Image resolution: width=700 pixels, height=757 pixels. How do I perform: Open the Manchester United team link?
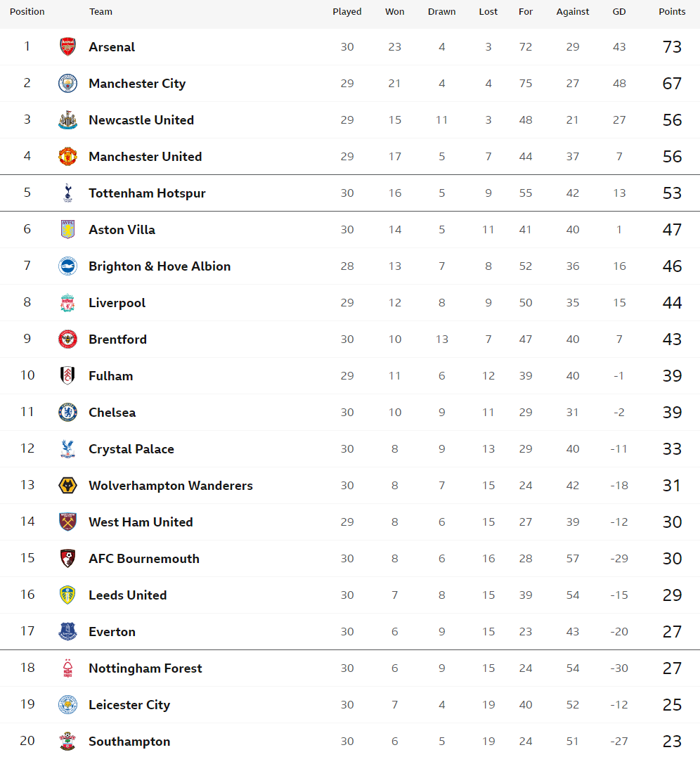(x=145, y=157)
